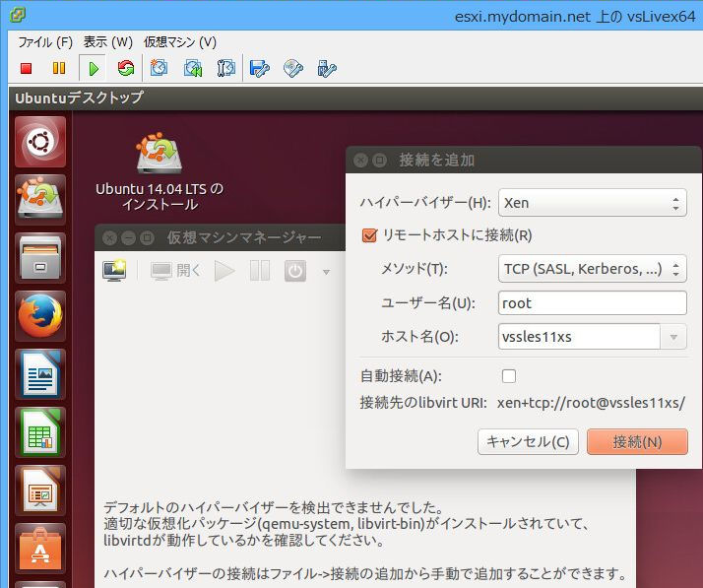
Task: Revert to snapshot using the toolbar icon
Action: [193, 68]
